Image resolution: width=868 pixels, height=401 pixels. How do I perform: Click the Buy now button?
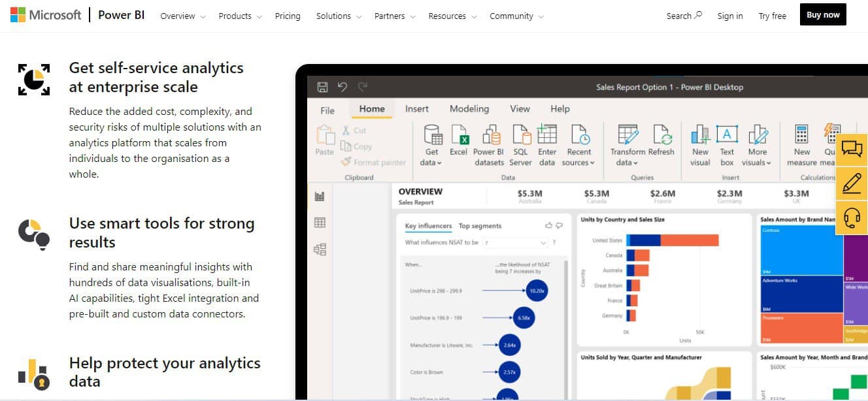[823, 15]
